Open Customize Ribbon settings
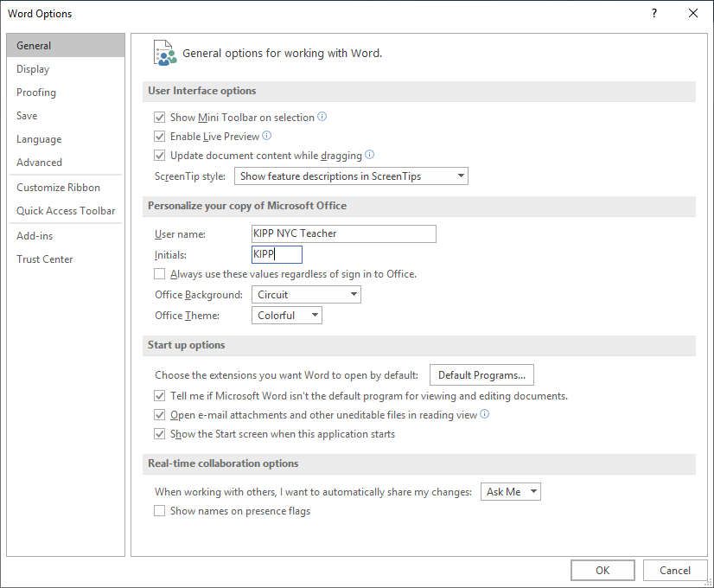 66,187
